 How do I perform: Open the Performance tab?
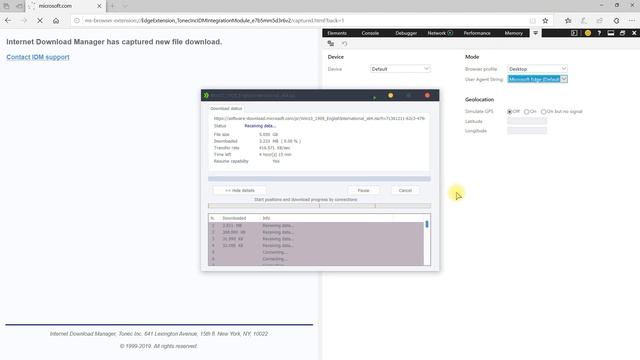coord(477,33)
